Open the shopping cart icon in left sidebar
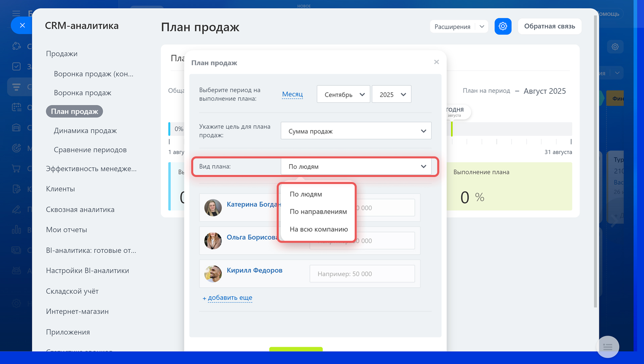Screen dimensions: 644x364 point(16,168)
